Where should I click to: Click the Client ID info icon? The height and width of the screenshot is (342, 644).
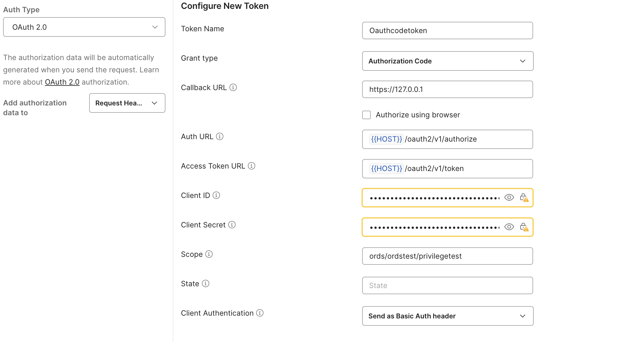point(217,195)
